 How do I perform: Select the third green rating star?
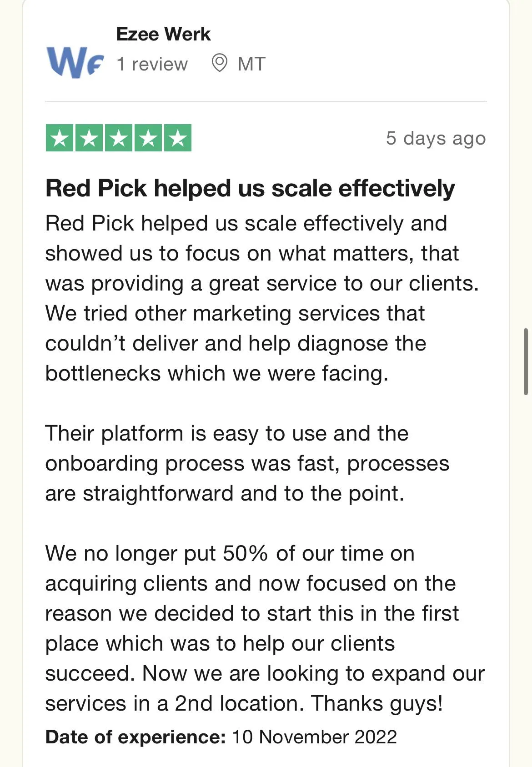pos(119,138)
